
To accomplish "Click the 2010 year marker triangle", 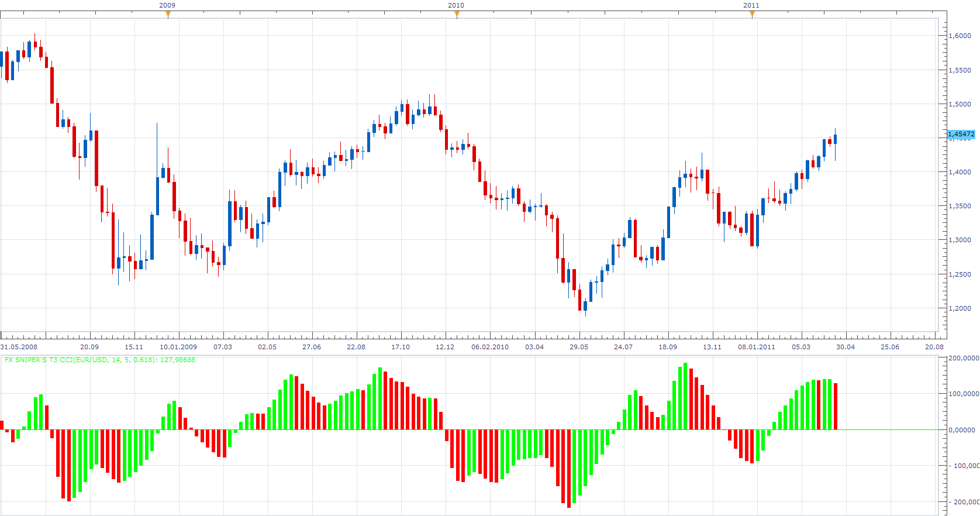I will [x=457, y=14].
